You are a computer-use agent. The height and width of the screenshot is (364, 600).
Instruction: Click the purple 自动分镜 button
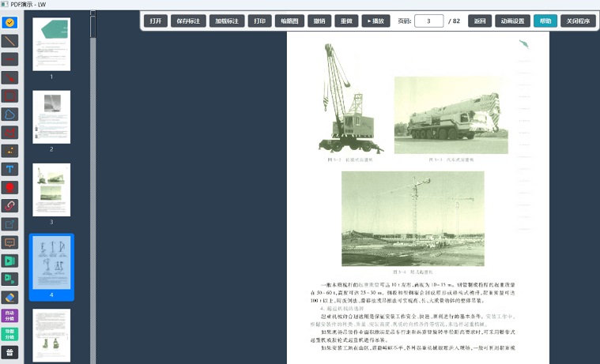tap(10, 316)
